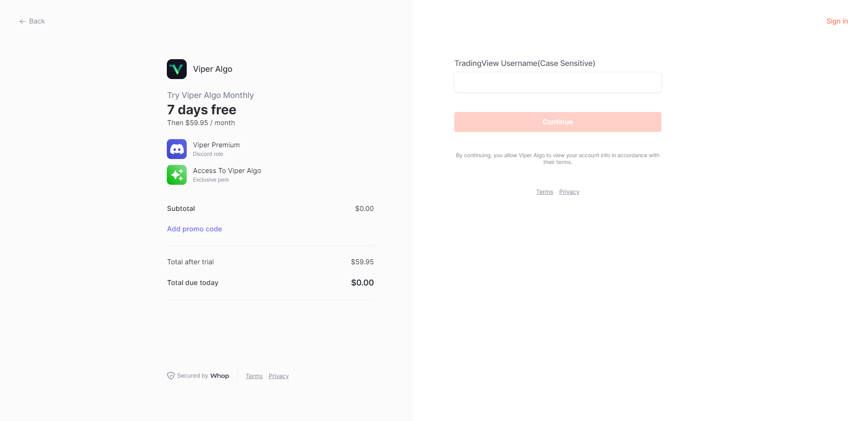Click the Subtotal amount value

pos(364,209)
